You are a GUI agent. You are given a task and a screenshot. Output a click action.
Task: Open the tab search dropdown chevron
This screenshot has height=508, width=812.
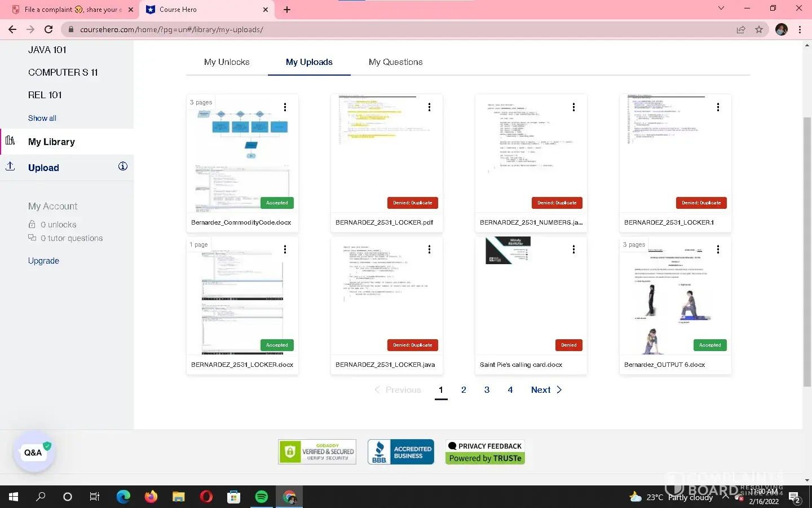[721, 8]
